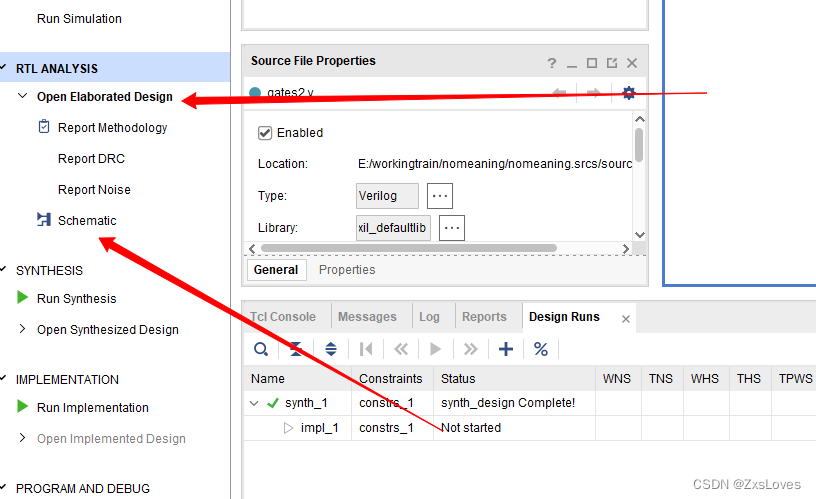This screenshot has height=499, width=816.
Task: Click scroll-left arrow of properties panel
Action: (252, 249)
